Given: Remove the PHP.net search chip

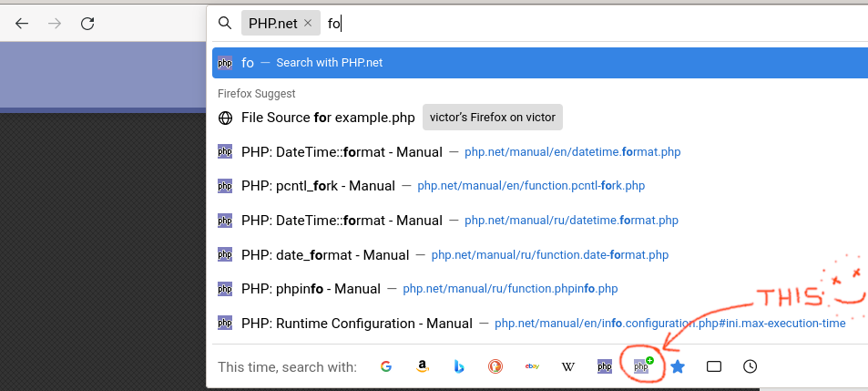Looking at the screenshot, I should point(308,24).
